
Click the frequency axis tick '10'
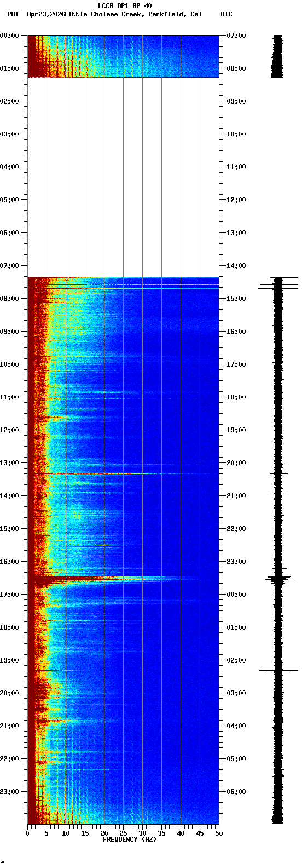tap(66, 833)
